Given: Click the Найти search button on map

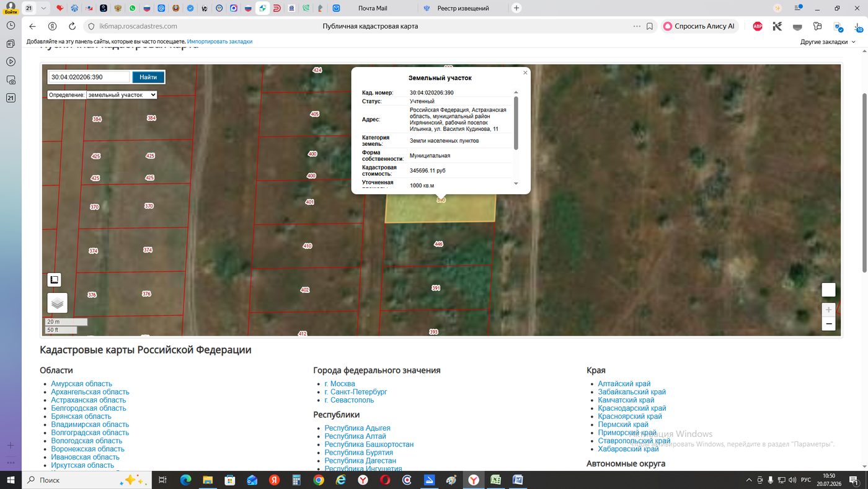Looking at the screenshot, I should coord(148,77).
